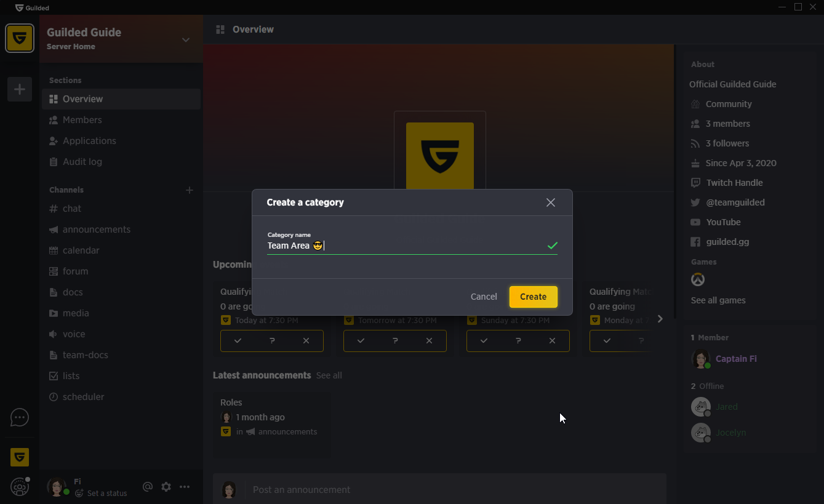
Task: Open mentions with the @ icon
Action: (148, 487)
